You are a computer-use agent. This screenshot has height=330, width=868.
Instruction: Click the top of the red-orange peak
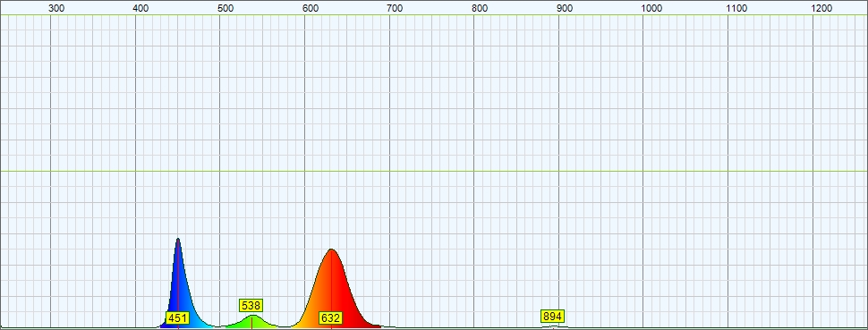pyautogui.click(x=331, y=250)
